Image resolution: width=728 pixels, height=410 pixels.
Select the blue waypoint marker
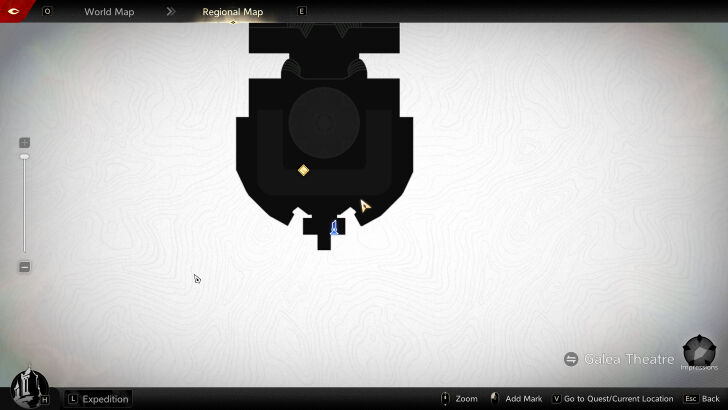point(334,228)
